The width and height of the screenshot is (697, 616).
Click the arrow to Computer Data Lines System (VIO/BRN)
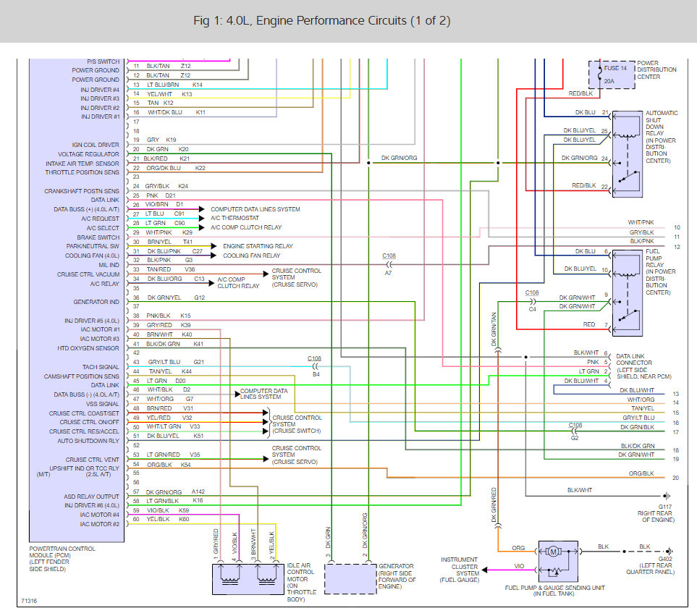[x=201, y=209]
